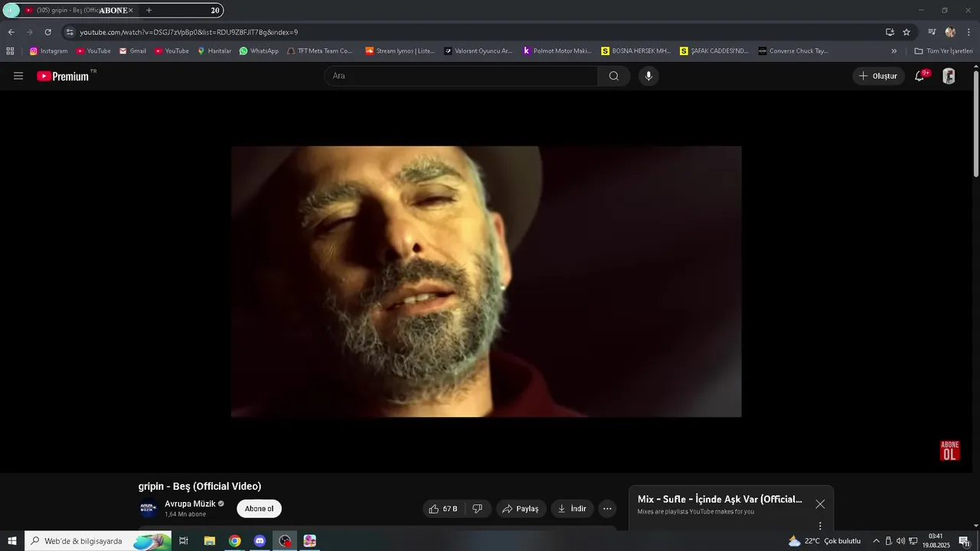
Task: Show more bookmarks chevron
Action: tap(893, 51)
